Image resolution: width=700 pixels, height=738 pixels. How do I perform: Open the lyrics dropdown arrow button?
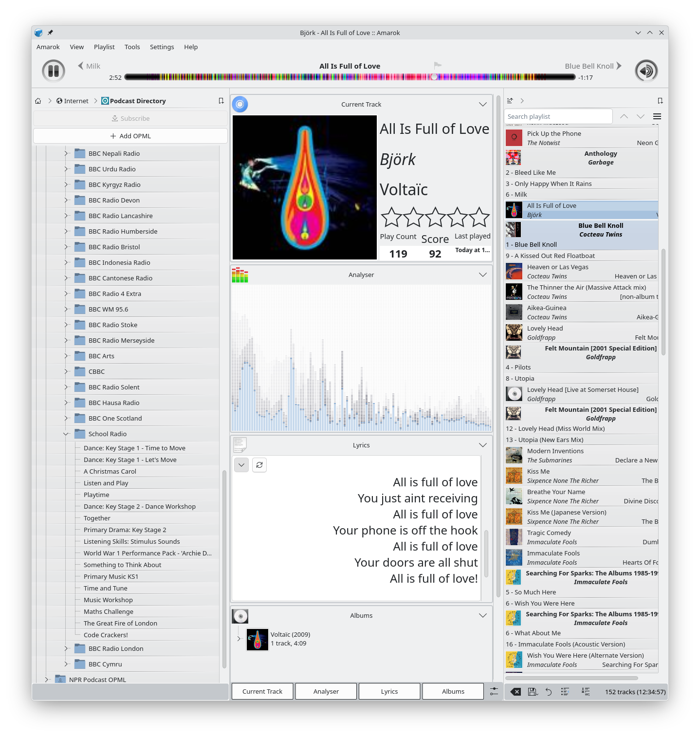[x=241, y=465]
